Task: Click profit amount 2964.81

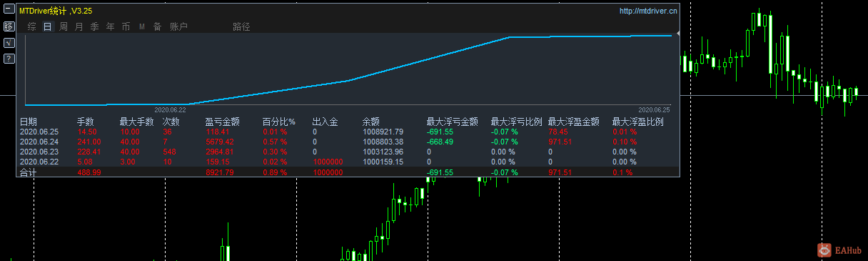Action: coord(219,152)
